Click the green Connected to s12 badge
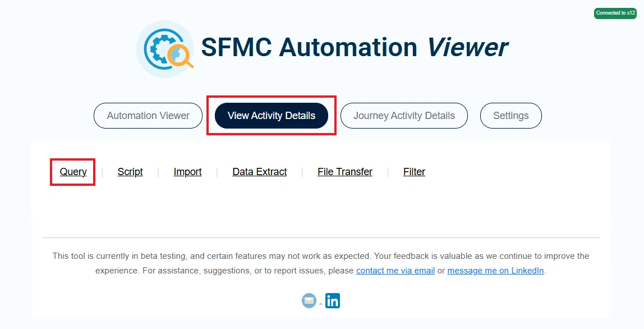644x329 pixels. pyautogui.click(x=615, y=13)
